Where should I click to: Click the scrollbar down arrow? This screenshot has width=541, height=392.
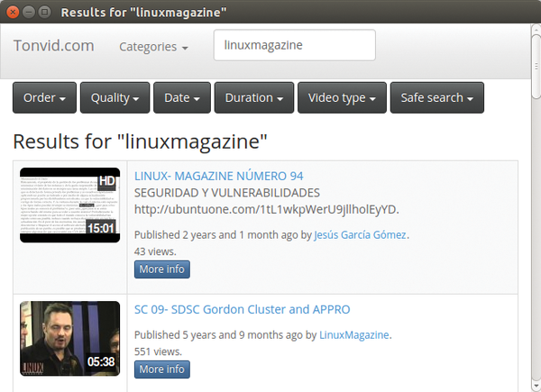click(x=536, y=386)
